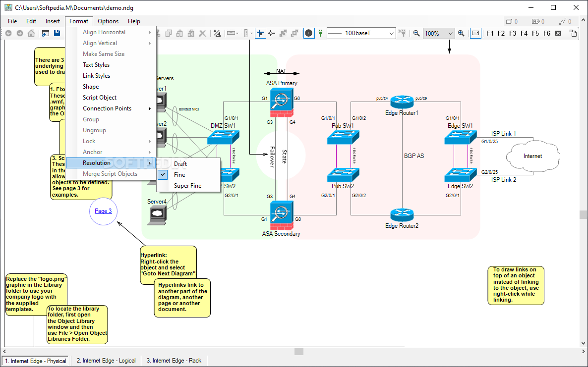Screen dimensions: 588x367
Task: Follow the Page 3 hyperlink
Action: 103,211
